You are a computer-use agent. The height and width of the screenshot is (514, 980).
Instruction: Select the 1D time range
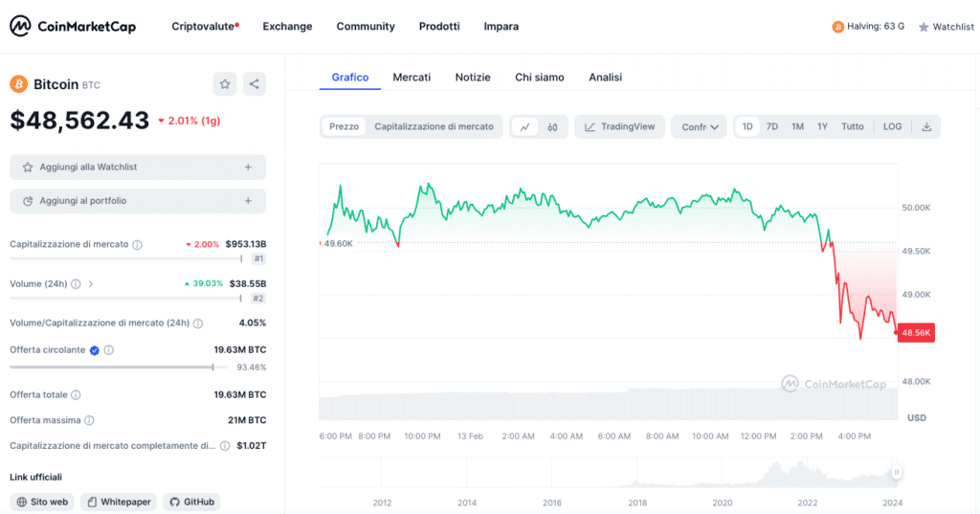(x=747, y=126)
